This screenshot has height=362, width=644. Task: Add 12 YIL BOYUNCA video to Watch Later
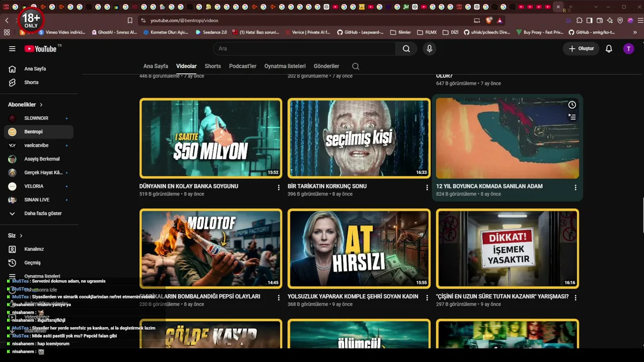click(572, 105)
